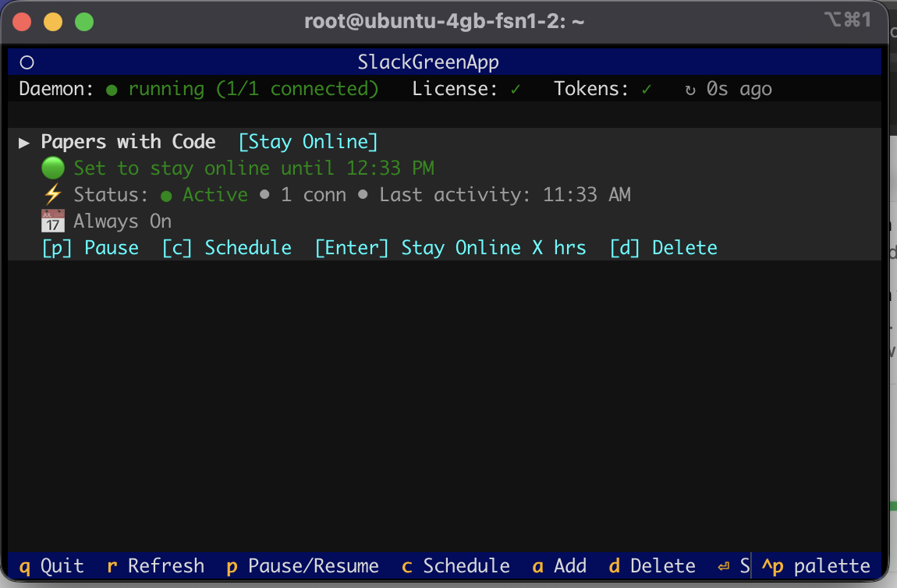Click the refresh timer showing 0s ago

[x=729, y=89]
